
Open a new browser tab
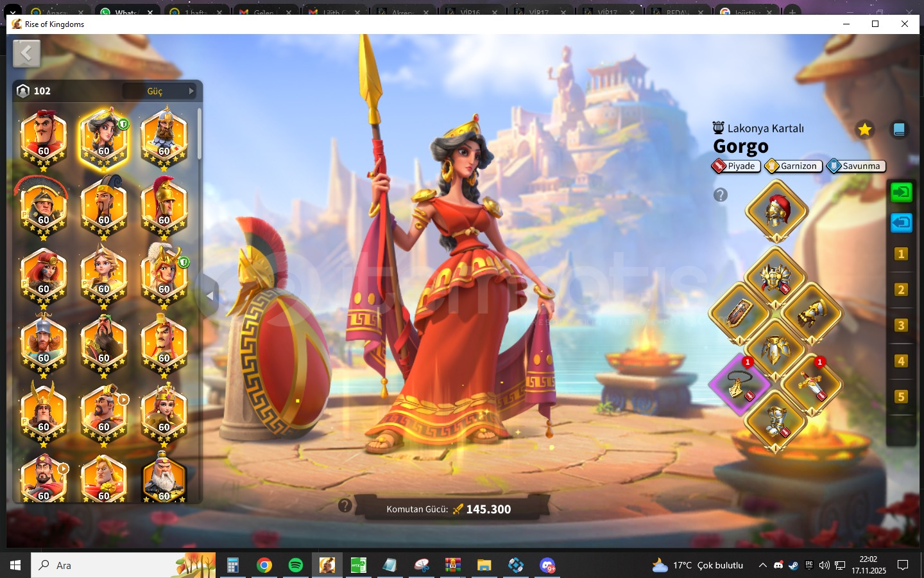(x=792, y=12)
